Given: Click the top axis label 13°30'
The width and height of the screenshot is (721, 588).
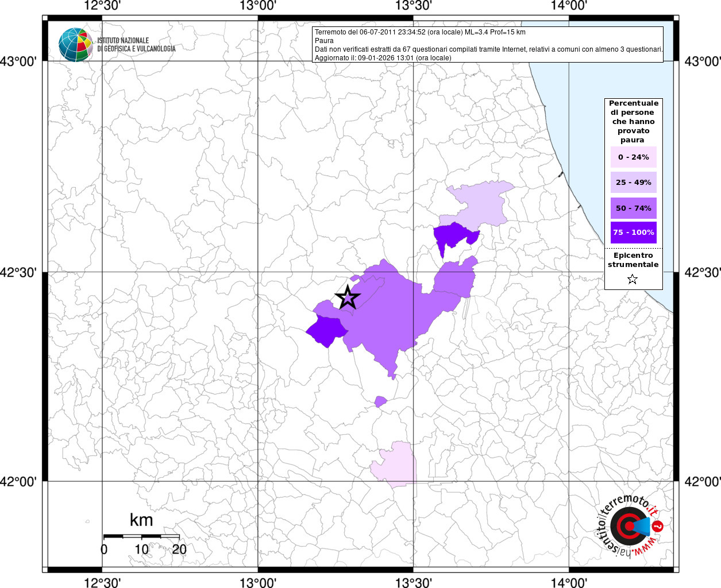Looking at the screenshot, I should point(413,6).
